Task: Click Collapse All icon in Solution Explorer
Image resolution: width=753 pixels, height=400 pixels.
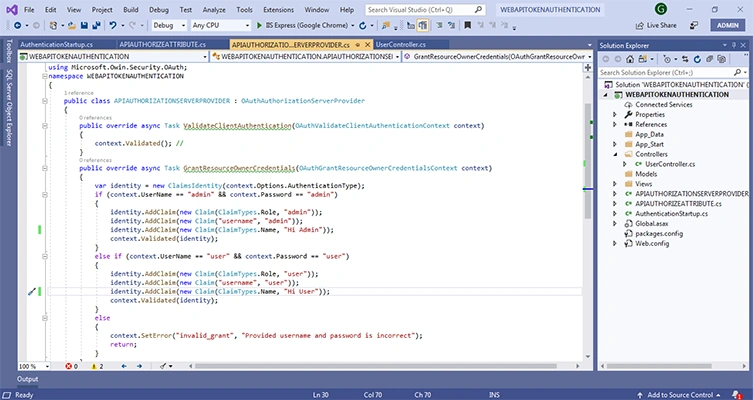Action: (709, 59)
